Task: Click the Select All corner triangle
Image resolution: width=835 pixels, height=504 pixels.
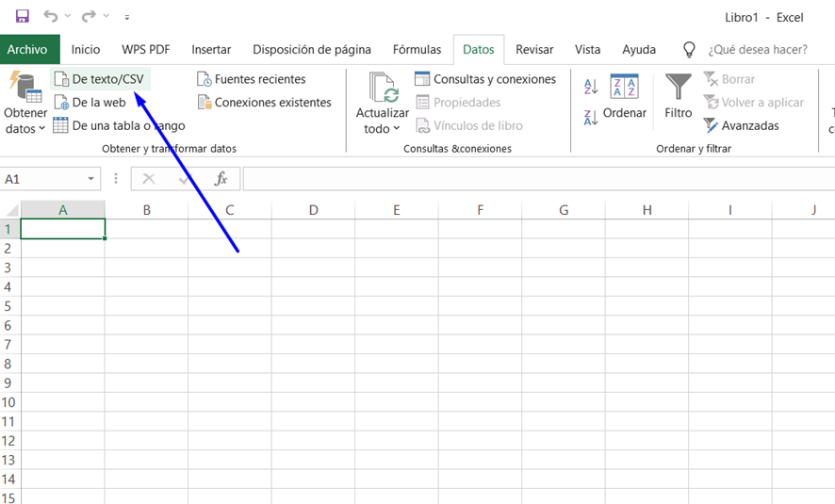Action: tap(10, 210)
